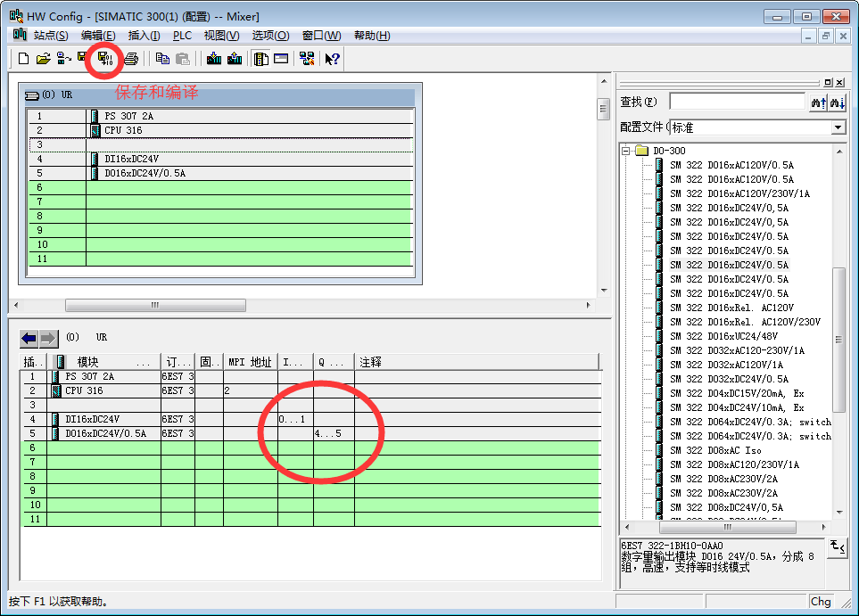Image resolution: width=859 pixels, height=616 pixels.
Task: Open the PLC menu
Action: click(182, 36)
